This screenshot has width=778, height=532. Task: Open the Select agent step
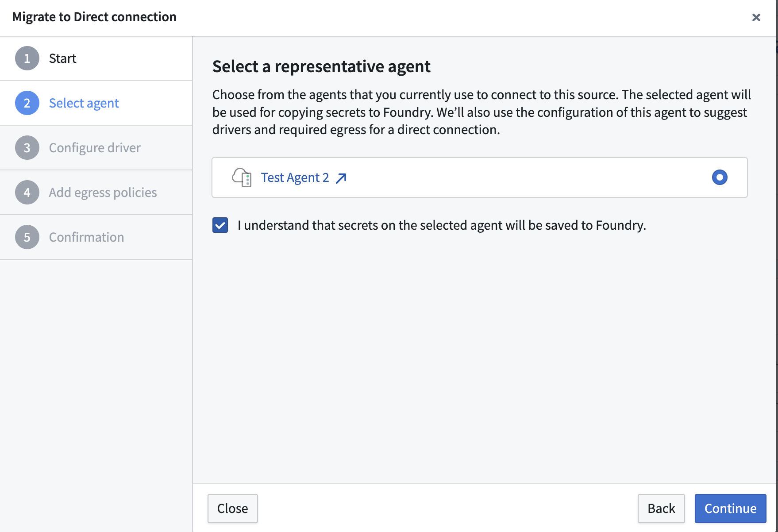(84, 103)
